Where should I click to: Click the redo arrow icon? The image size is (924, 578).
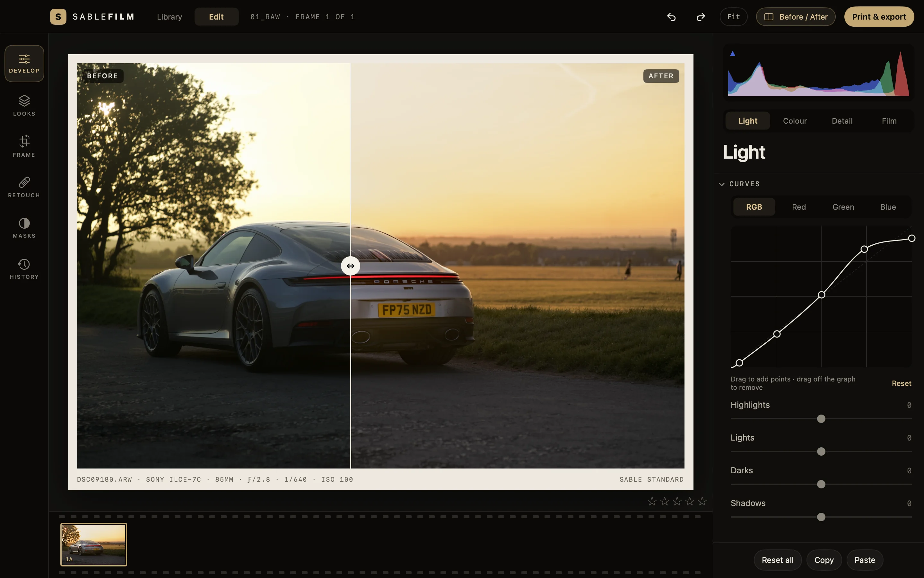click(x=701, y=17)
